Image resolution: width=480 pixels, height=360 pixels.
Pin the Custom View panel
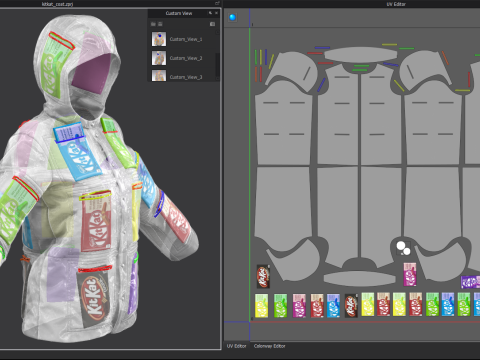coord(210,13)
